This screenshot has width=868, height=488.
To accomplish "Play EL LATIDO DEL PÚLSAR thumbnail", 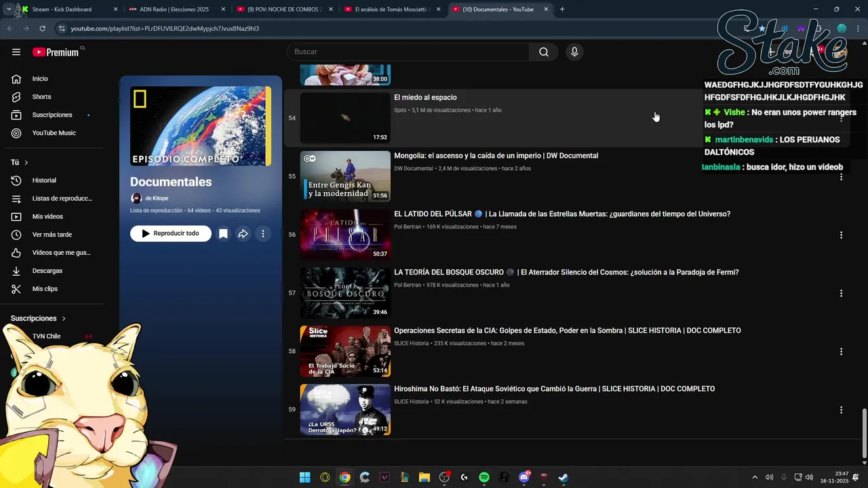I will point(345,235).
